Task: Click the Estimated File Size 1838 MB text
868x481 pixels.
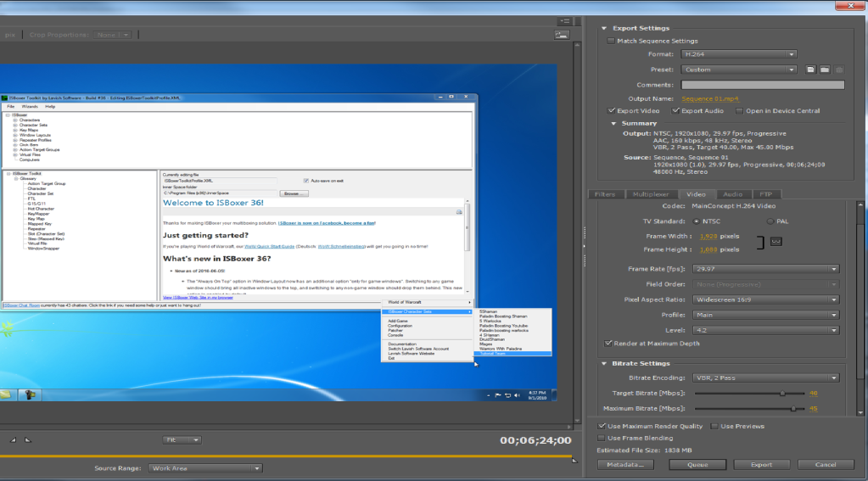Action: (644, 450)
